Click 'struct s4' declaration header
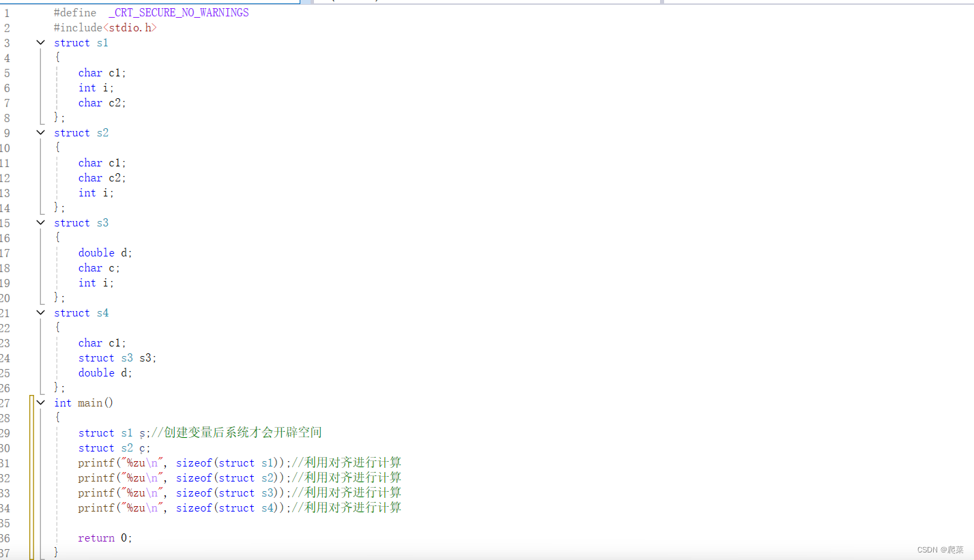This screenshot has width=974, height=560. (x=81, y=312)
